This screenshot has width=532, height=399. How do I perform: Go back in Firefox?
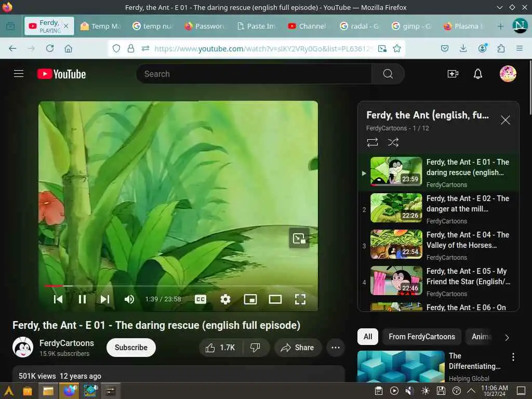coord(12,48)
